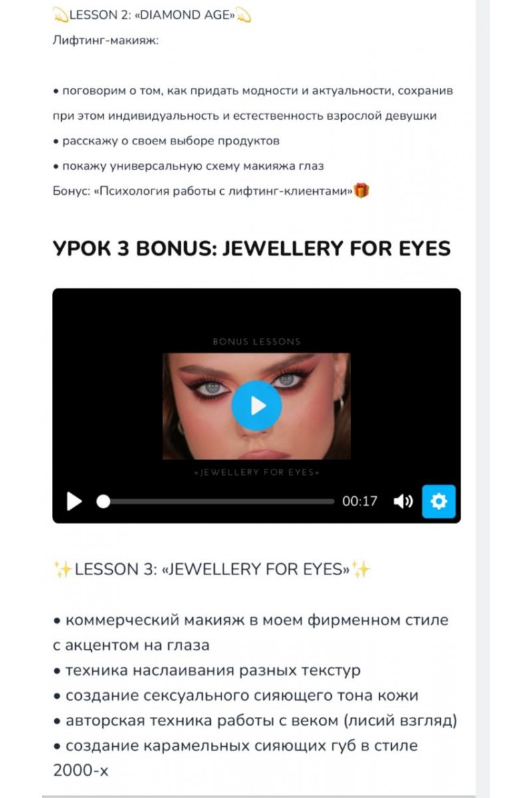532x798 pixels.
Task: Click the Лифтинг-макияж: subtitle line
Action: coord(105,41)
